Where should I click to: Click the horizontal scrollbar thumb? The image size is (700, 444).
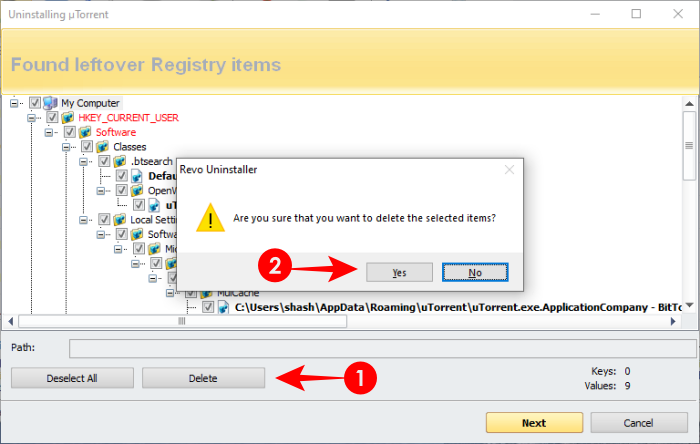pyautogui.click(x=182, y=321)
